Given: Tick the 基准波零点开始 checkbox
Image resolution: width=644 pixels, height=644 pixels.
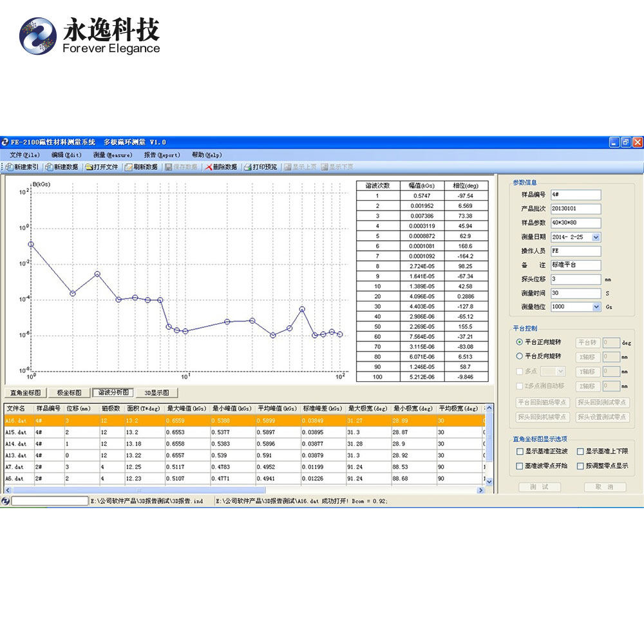Looking at the screenshot, I should pyautogui.click(x=520, y=466).
